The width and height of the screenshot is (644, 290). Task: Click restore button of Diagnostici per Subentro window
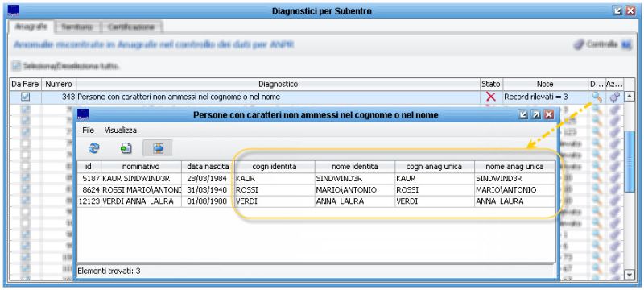[x=617, y=11]
